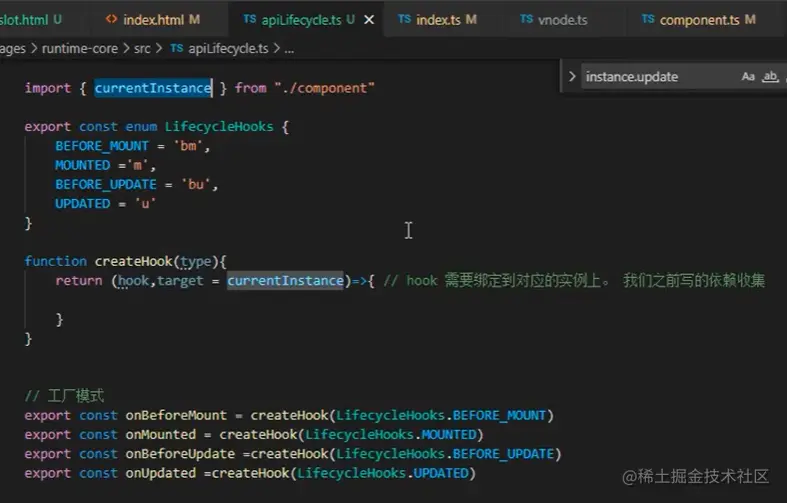
Task: Click the src breadcrumb folder
Action: coord(142,49)
